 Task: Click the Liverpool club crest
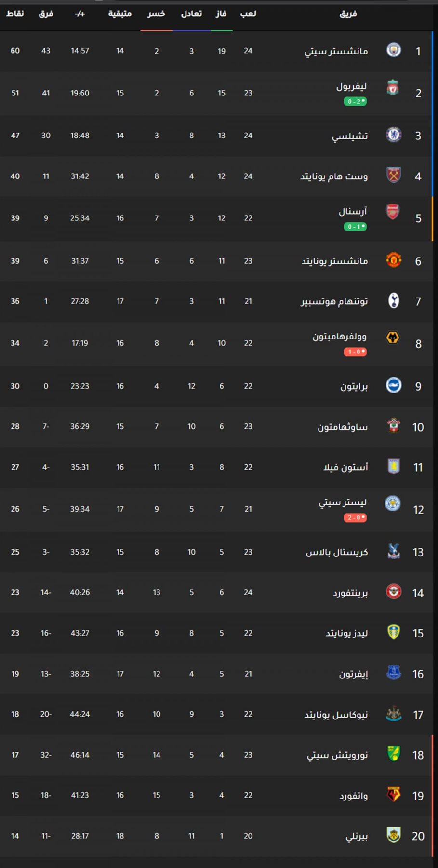(393, 87)
